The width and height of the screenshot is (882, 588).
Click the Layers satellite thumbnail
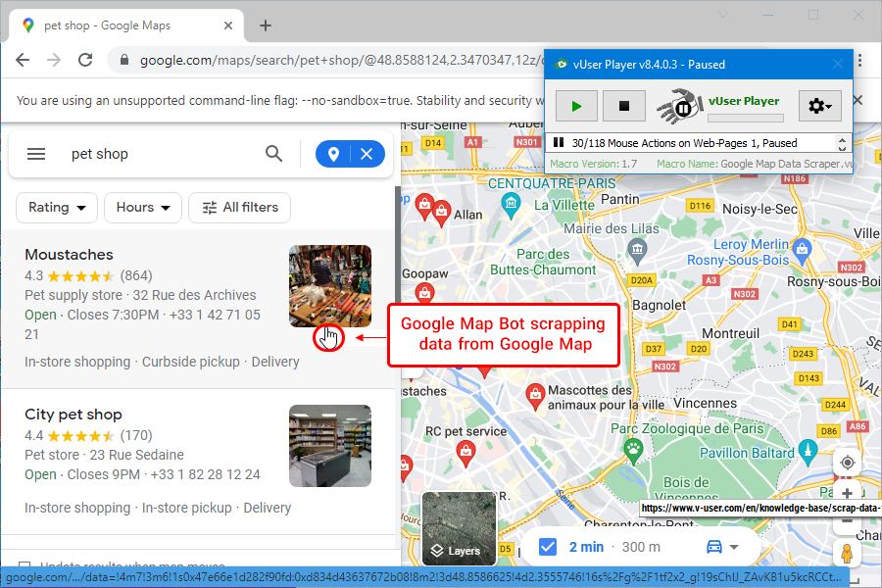point(460,528)
